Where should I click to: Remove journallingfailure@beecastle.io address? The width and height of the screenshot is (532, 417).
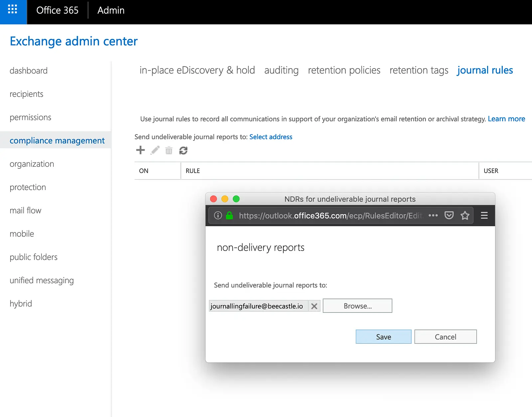point(314,306)
